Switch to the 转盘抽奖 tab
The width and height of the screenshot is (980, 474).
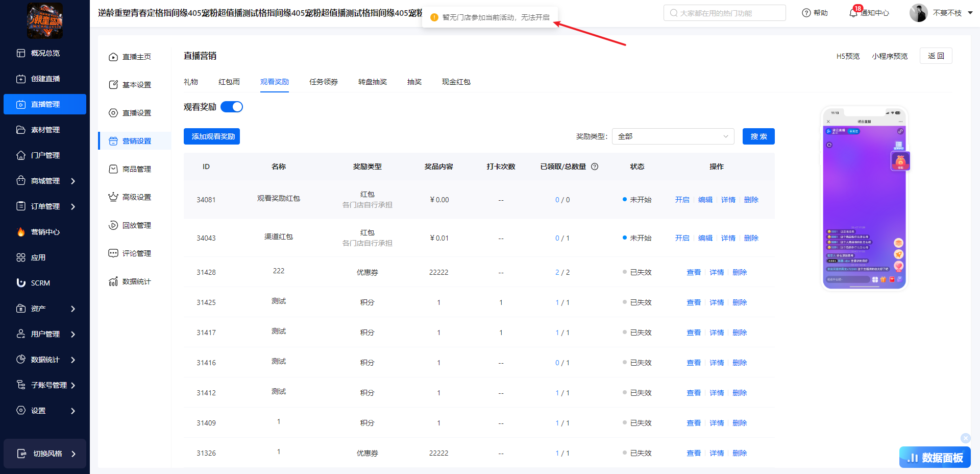tap(373, 82)
